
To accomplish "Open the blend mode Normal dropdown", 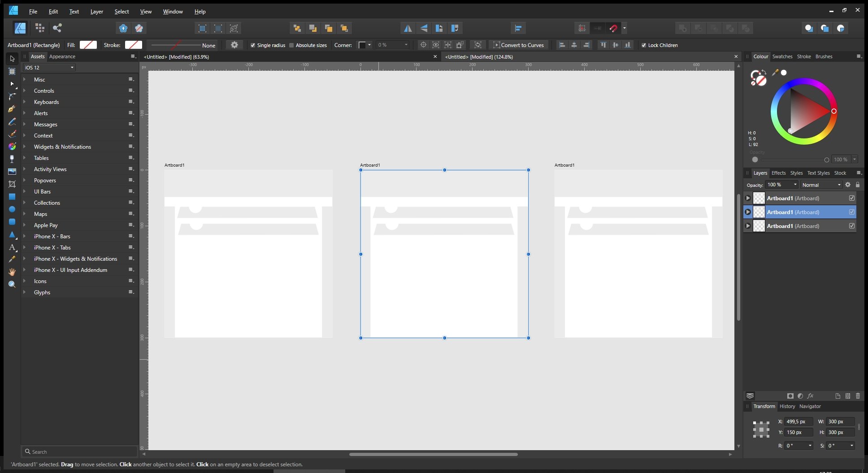I will tap(820, 185).
